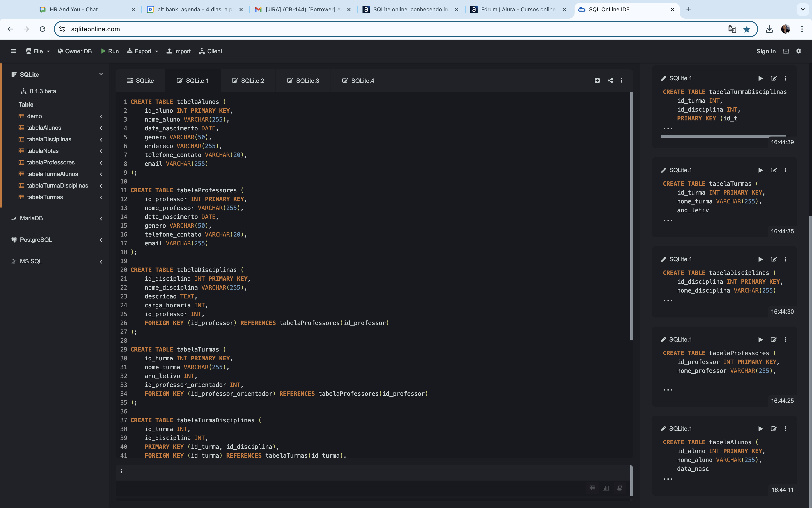Select the tabelaTurmaAlunos table
The height and width of the screenshot is (508, 812).
point(52,174)
